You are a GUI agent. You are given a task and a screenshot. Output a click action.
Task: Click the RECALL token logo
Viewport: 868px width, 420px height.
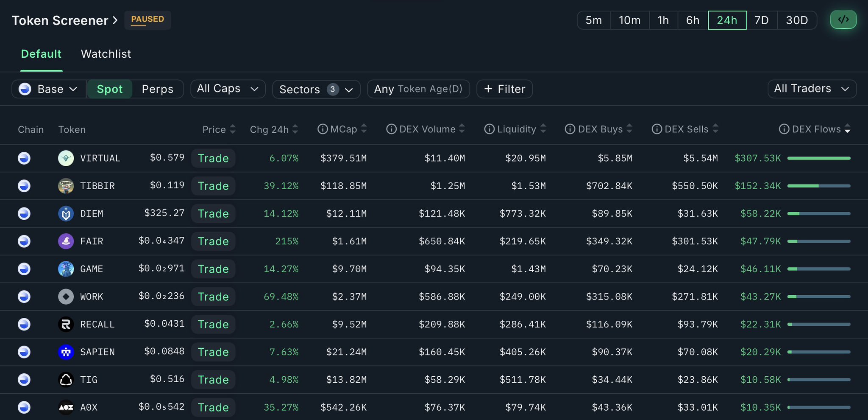[x=66, y=325]
